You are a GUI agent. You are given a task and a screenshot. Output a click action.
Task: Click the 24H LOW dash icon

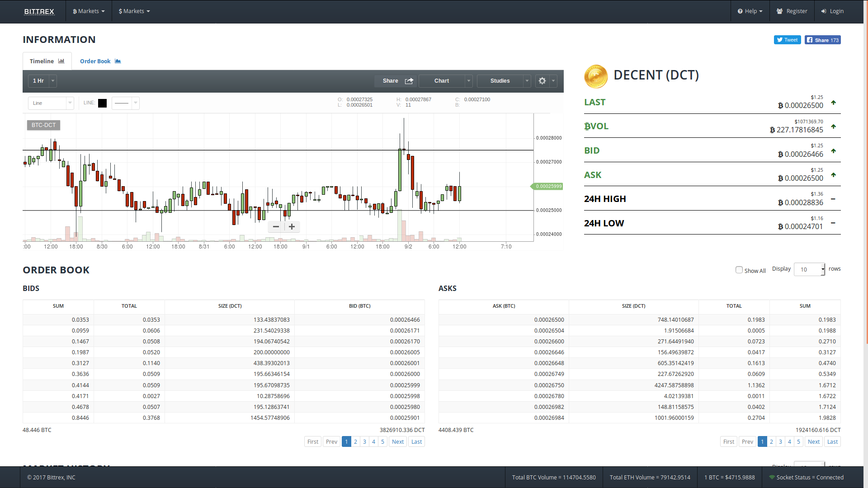833,223
